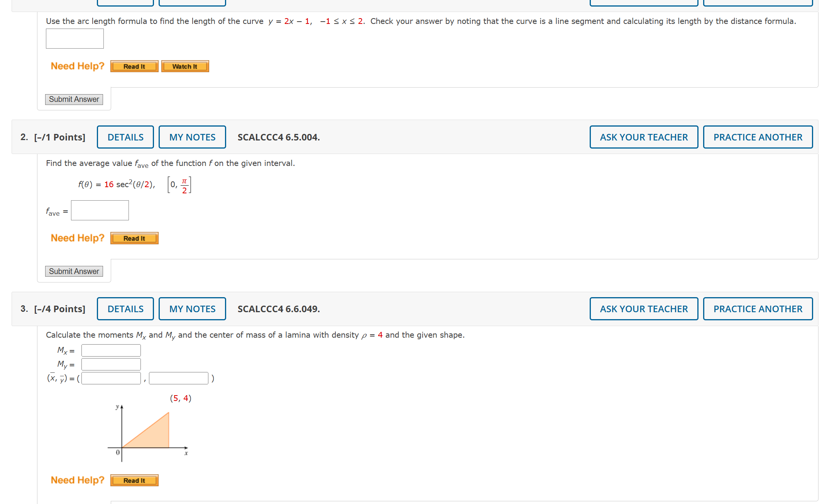Open MY NOTES for question 2
822x504 pixels.
click(192, 137)
